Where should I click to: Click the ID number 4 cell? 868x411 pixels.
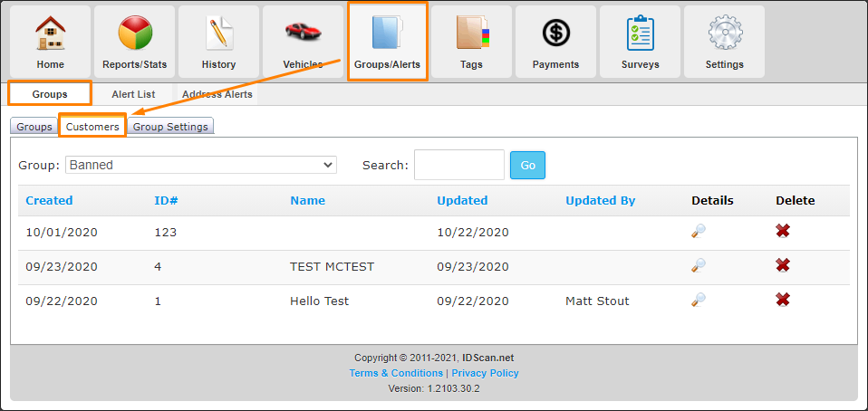[158, 267]
